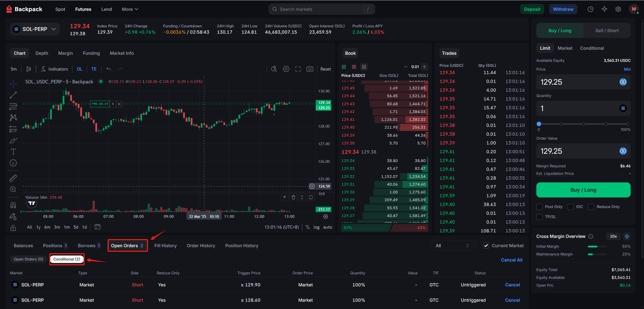The image size is (644, 309).
Task: Open the settings gear in header
Action: (x=618, y=9)
